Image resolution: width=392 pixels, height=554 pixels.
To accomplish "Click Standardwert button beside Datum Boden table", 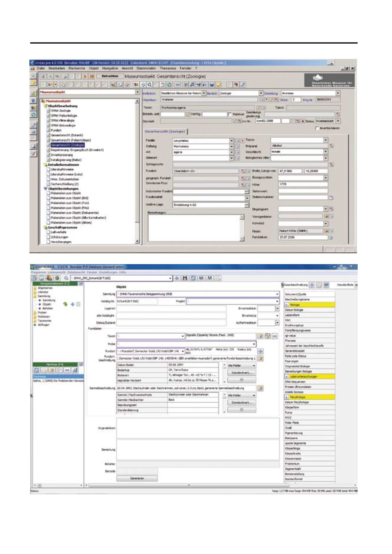I will (241, 373).
